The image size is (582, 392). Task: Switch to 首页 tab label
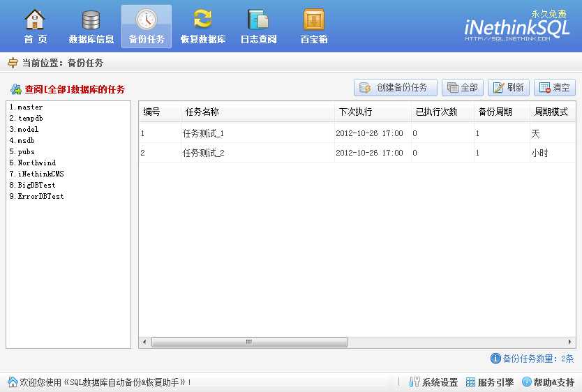coord(36,39)
